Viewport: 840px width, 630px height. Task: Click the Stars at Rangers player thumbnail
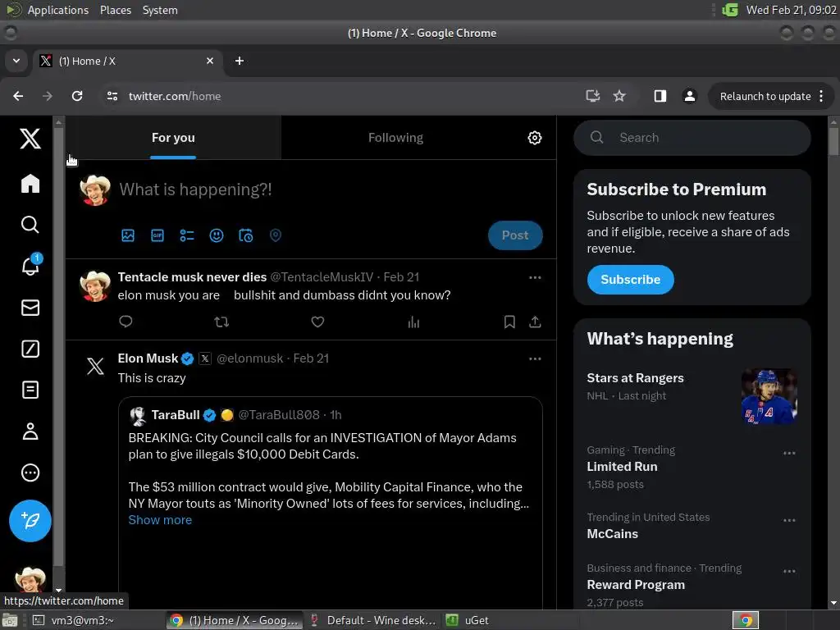click(769, 396)
